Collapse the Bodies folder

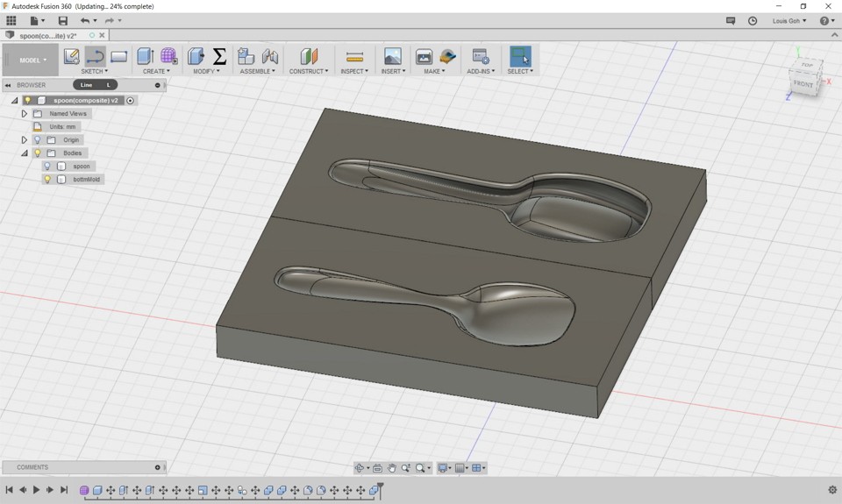[25, 153]
